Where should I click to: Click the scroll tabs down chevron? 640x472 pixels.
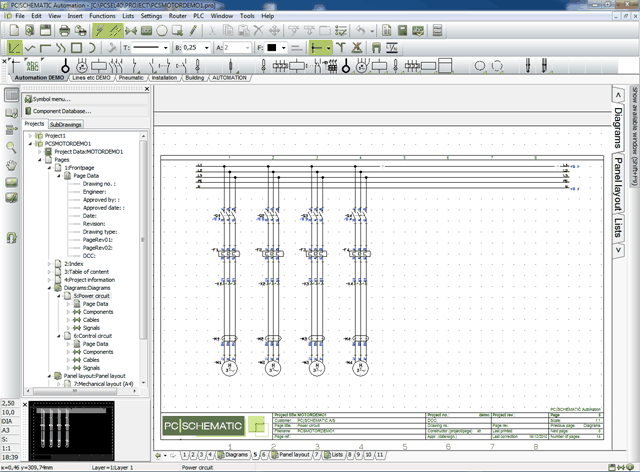[x=618, y=249]
